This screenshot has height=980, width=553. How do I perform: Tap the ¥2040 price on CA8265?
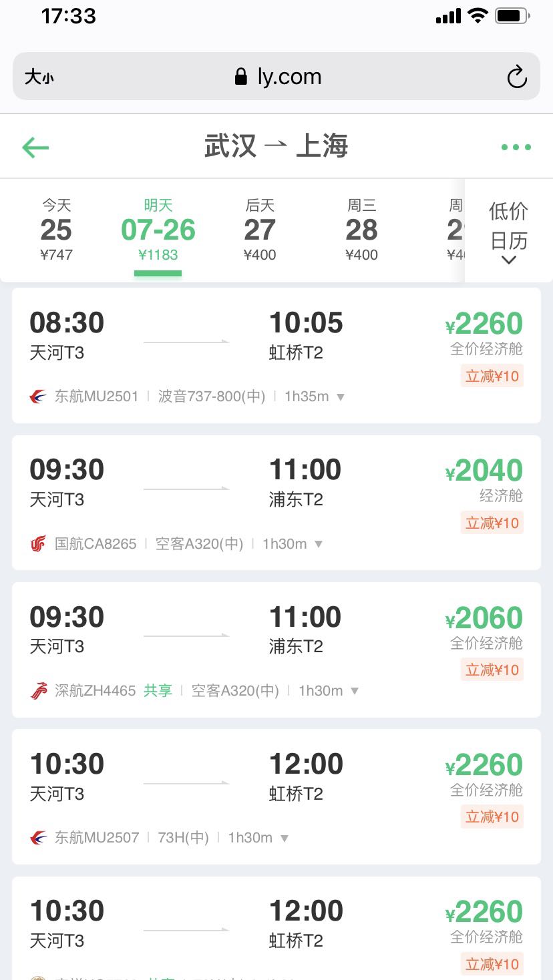point(484,471)
